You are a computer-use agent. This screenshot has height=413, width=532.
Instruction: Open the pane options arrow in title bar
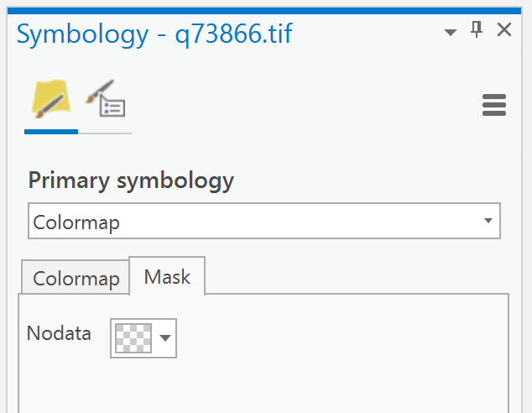click(451, 32)
